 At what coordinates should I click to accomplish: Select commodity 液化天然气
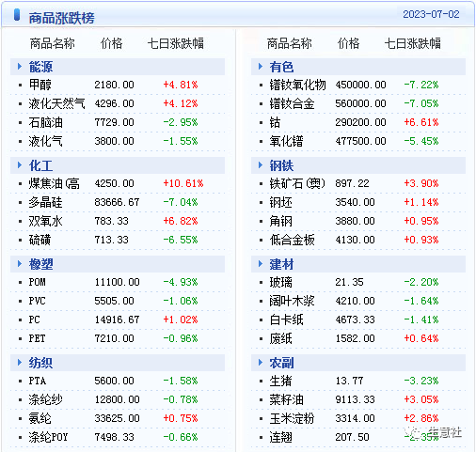[56, 103]
